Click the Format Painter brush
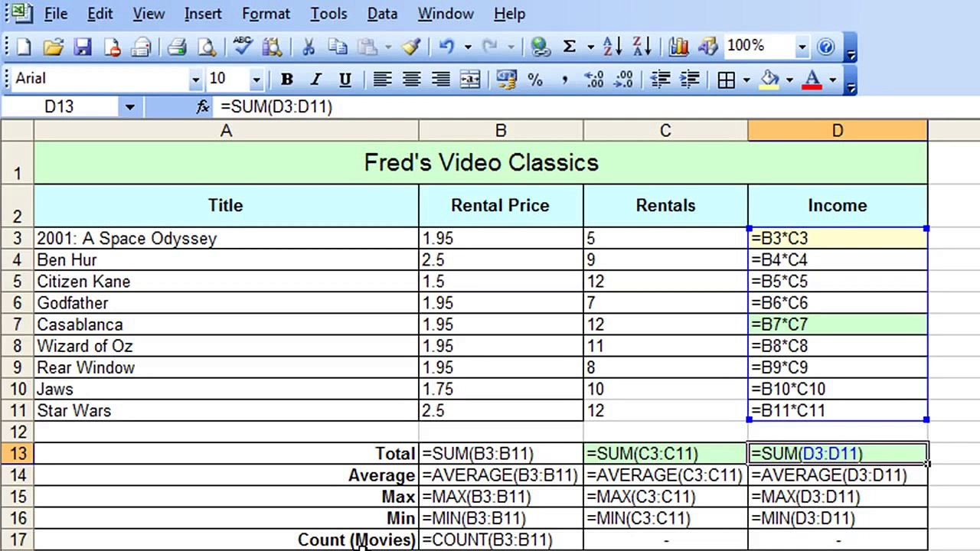This screenshot has width=980, height=551. click(x=411, y=47)
